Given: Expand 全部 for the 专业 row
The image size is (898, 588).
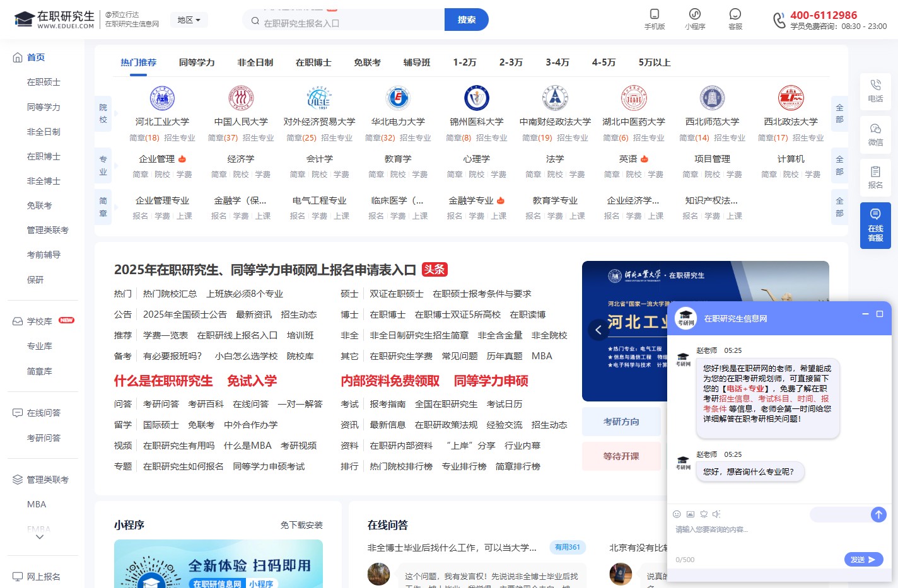Looking at the screenshot, I should point(839,166).
